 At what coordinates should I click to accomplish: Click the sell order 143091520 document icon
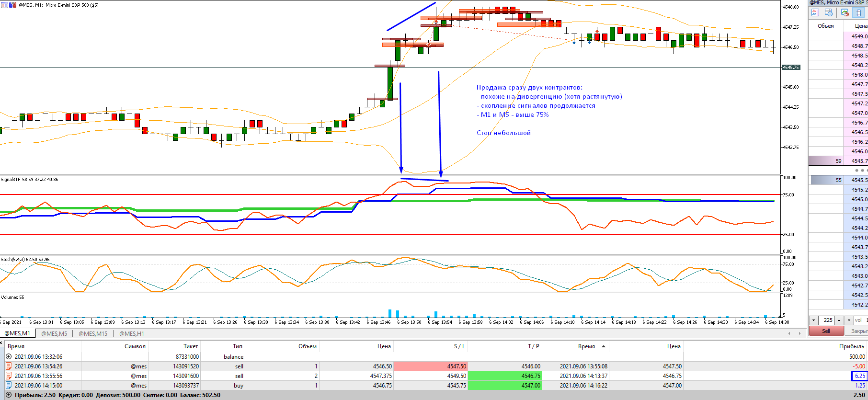coord(9,366)
